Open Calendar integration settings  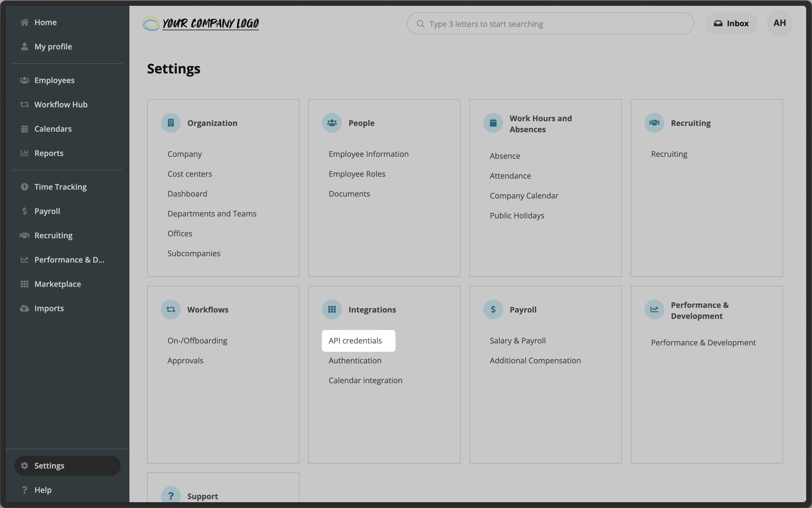coord(365,380)
